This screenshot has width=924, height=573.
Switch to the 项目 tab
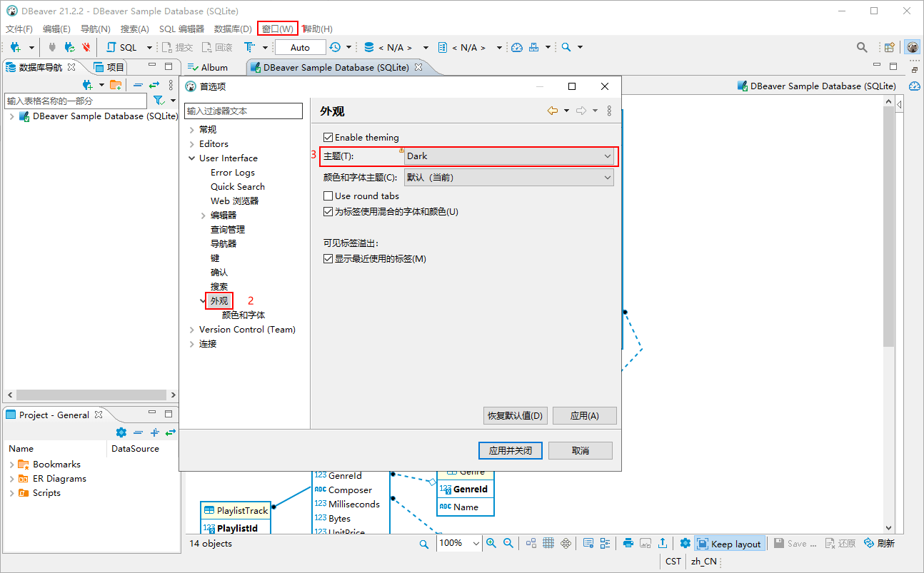pos(109,67)
